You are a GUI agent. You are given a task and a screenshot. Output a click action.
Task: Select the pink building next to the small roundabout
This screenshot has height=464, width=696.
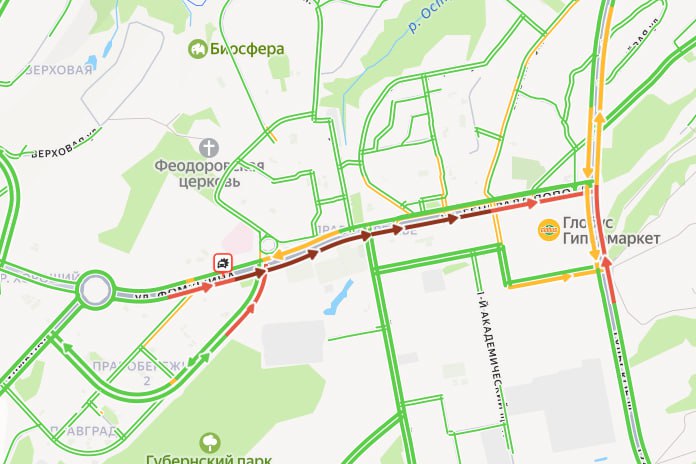click(x=241, y=240)
